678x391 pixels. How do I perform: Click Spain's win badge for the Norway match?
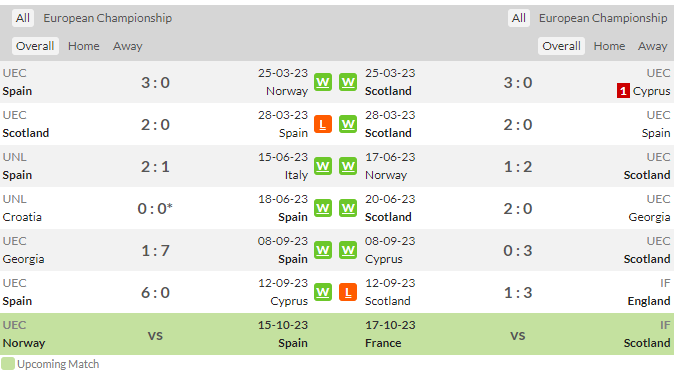pyautogui.click(x=323, y=82)
